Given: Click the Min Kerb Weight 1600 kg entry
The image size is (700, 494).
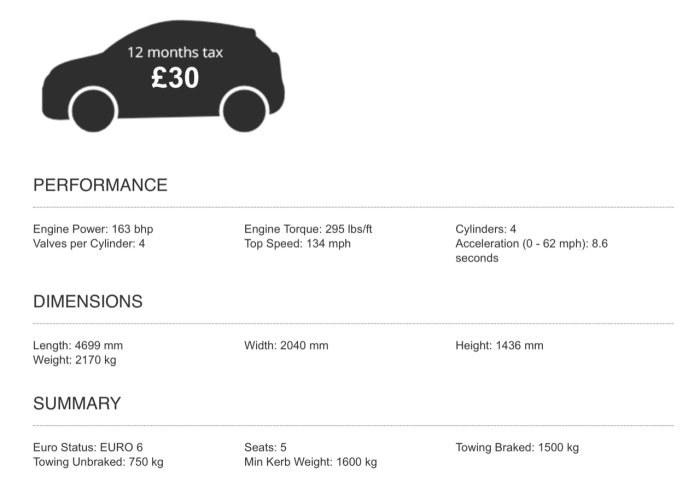Looking at the screenshot, I should pyautogui.click(x=310, y=462).
